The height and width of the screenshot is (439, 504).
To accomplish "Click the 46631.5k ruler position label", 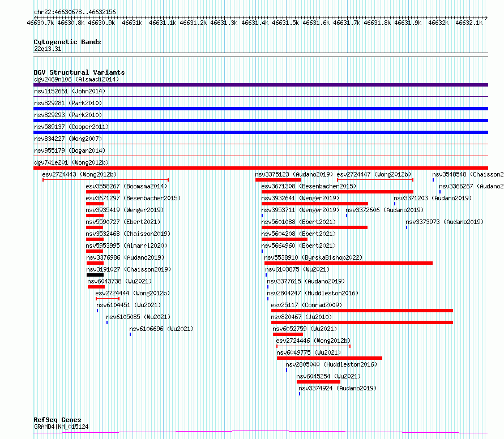I will 285,23.
